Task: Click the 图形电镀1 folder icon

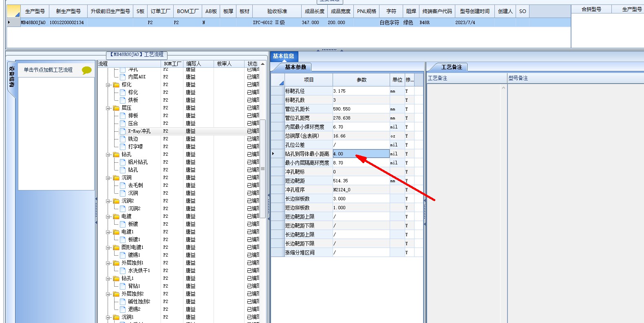Action: point(116,248)
